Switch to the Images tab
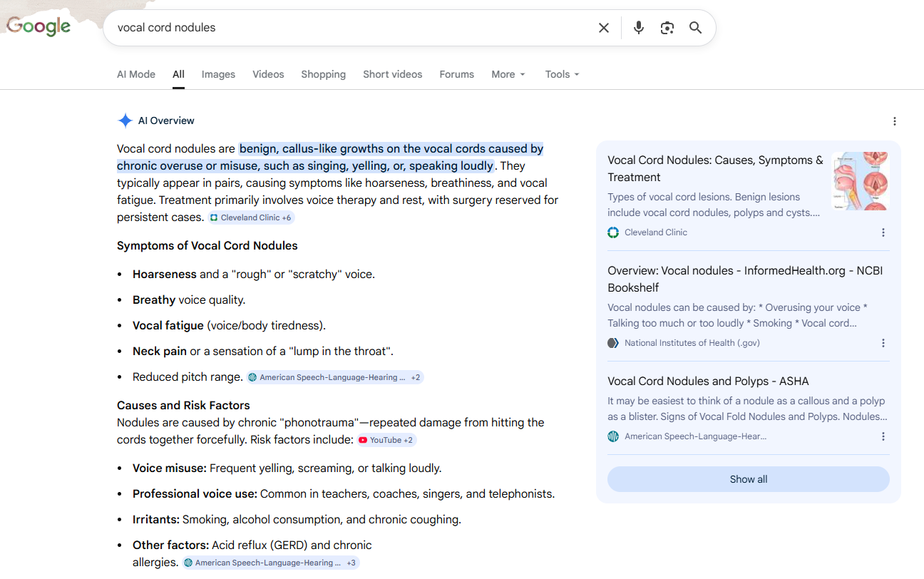 coord(218,74)
